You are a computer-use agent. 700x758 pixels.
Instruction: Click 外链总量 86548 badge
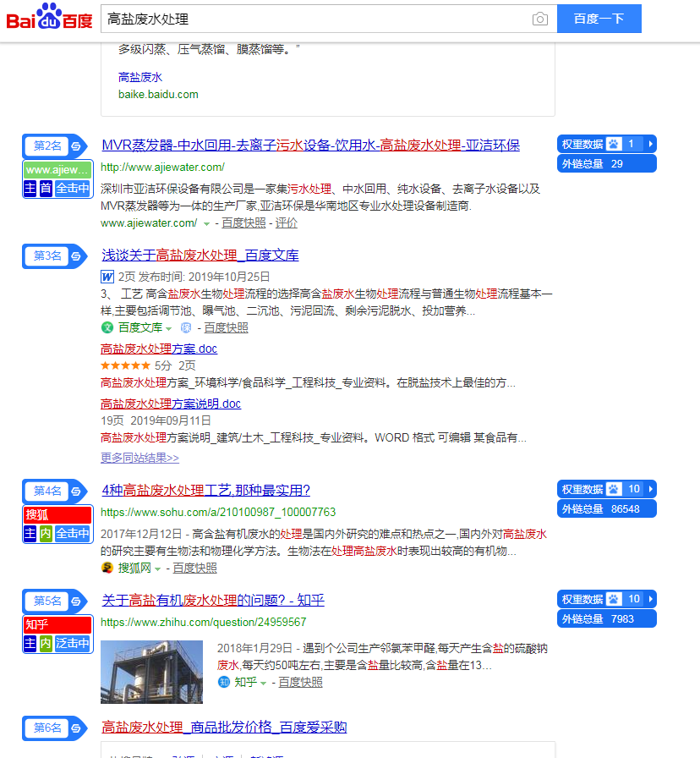607,509
